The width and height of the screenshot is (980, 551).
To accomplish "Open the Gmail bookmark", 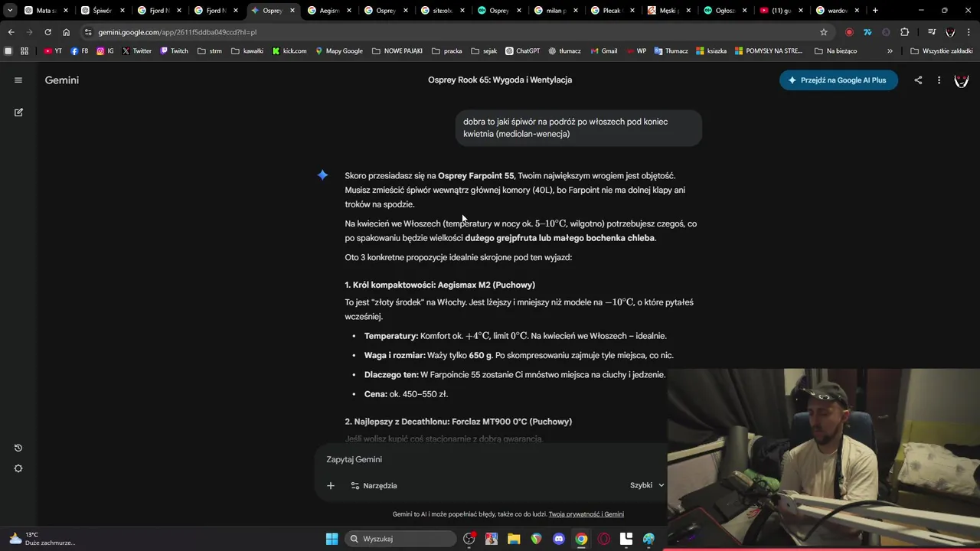I will [603, 51].
